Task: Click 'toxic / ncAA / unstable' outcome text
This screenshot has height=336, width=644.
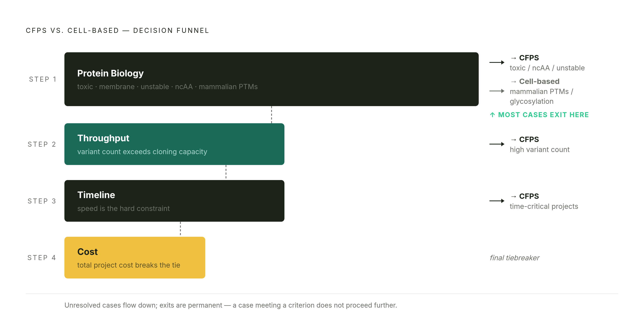Action: point(547,68)
